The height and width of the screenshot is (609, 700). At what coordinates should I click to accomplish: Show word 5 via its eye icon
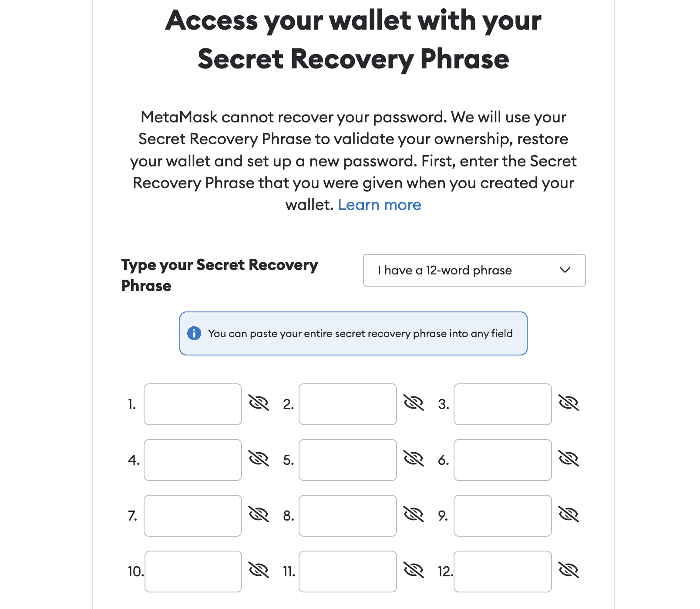click(x=414, y=459)
